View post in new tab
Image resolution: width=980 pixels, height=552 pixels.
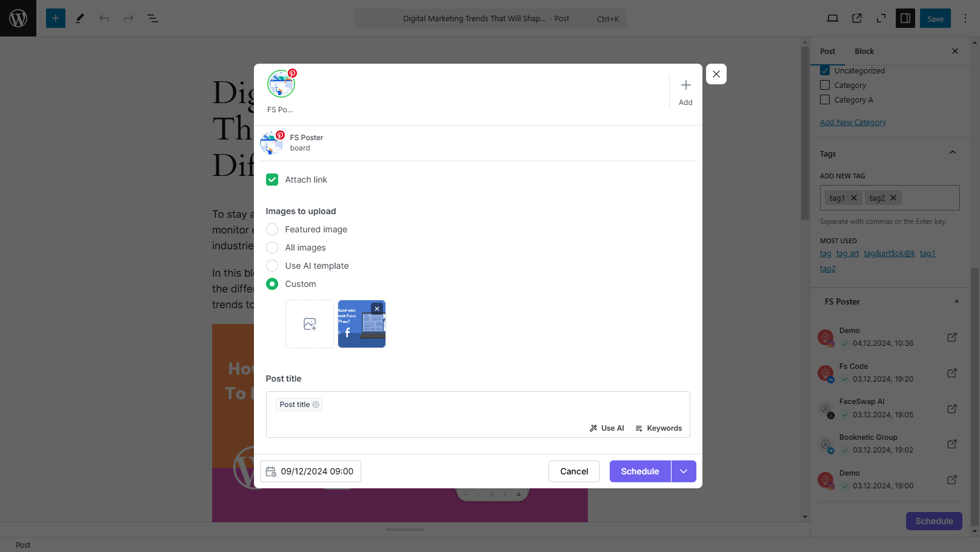857,18
